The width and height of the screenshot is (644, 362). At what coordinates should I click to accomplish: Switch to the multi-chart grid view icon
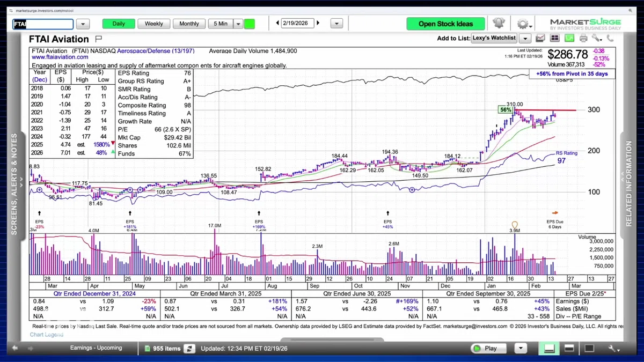click(554, 38)
